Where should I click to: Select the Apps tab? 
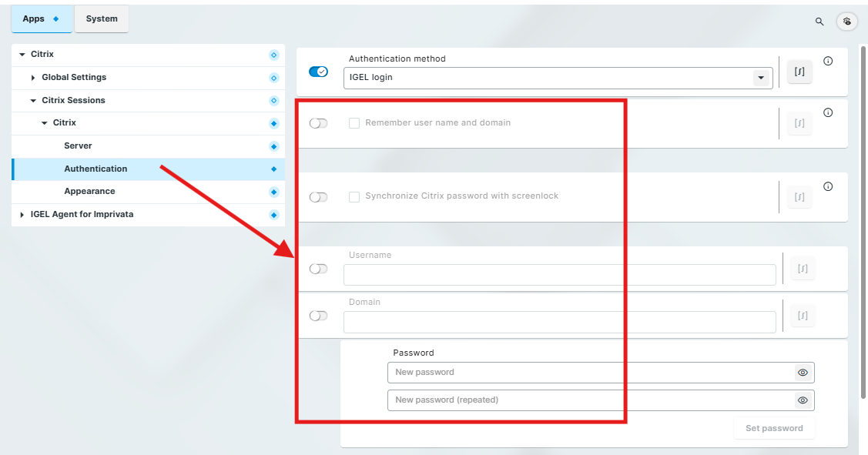pos(41,19)
